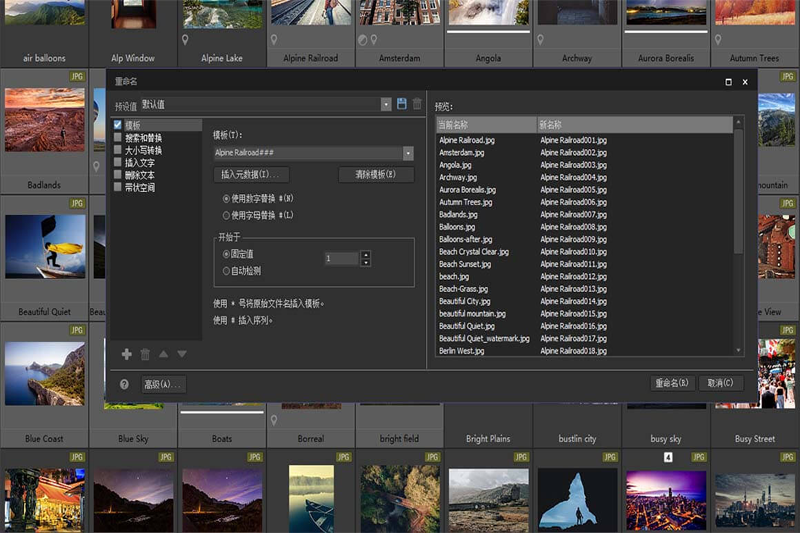Click the delete preset trash icon
800x533 pixels.
[x=417, y=104]
